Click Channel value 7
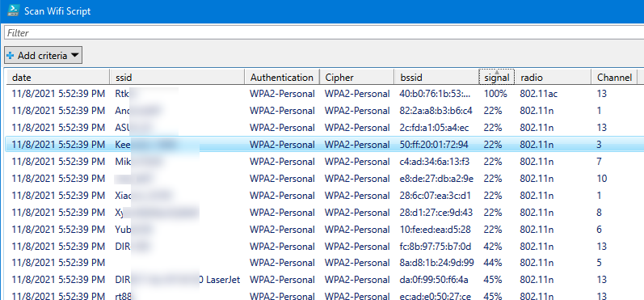This screenshot has width=644, height=300. [600, 162]
